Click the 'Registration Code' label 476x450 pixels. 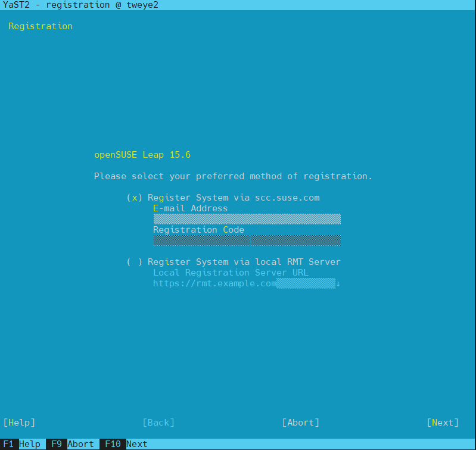tap(198, 230)
